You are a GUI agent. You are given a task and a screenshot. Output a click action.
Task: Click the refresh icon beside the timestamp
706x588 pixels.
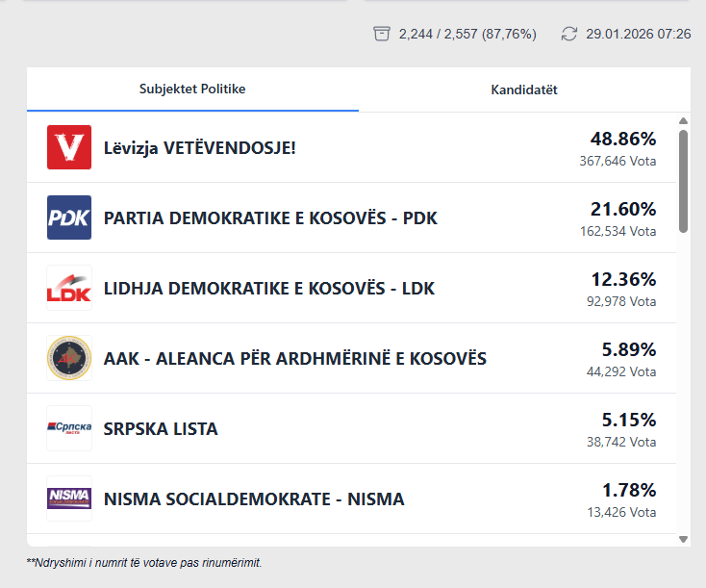pos(569,34)
